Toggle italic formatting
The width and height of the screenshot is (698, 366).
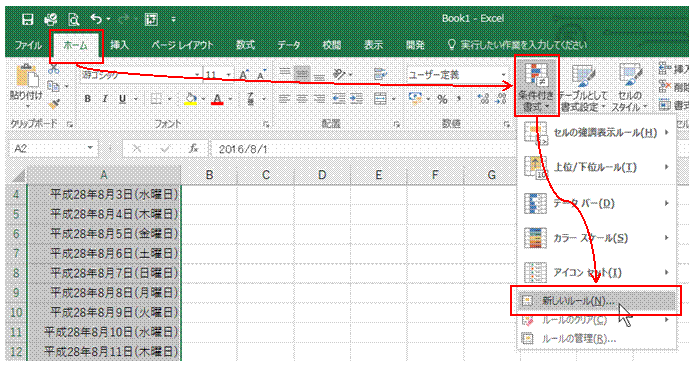click(105, 99)
